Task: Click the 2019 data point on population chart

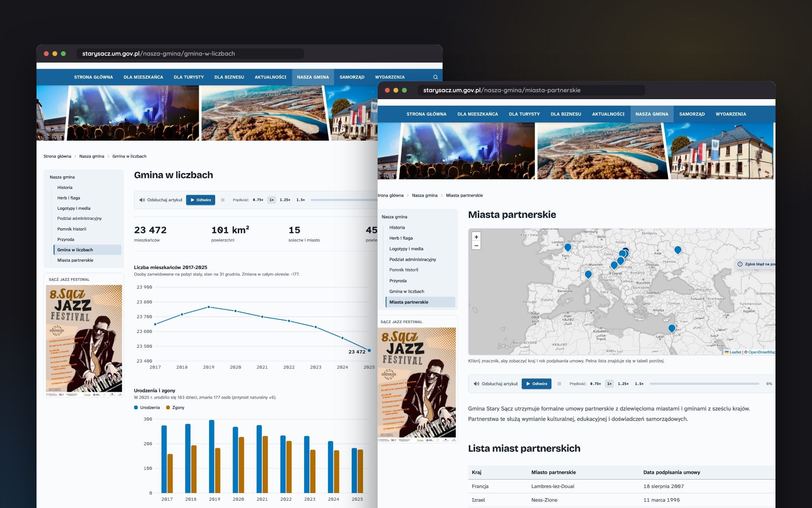Action: pos(209,307)
